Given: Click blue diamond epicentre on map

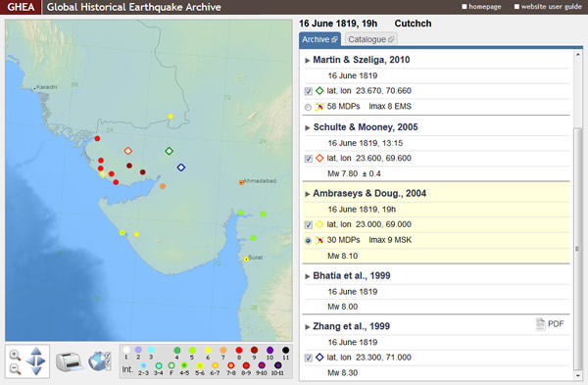Looking at the screenshot, I should tap(180, 168).
